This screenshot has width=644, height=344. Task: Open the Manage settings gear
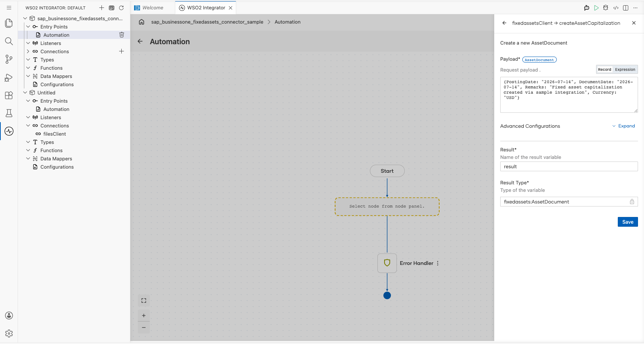point(9,334)
